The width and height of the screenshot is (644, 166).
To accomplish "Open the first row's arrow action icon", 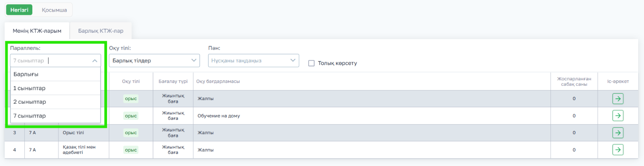I will [x=618, y=99].
